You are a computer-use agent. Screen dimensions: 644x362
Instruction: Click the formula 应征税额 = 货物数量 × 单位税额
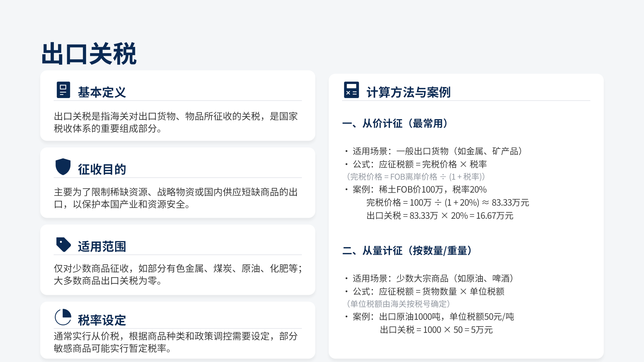pos(441,291)
